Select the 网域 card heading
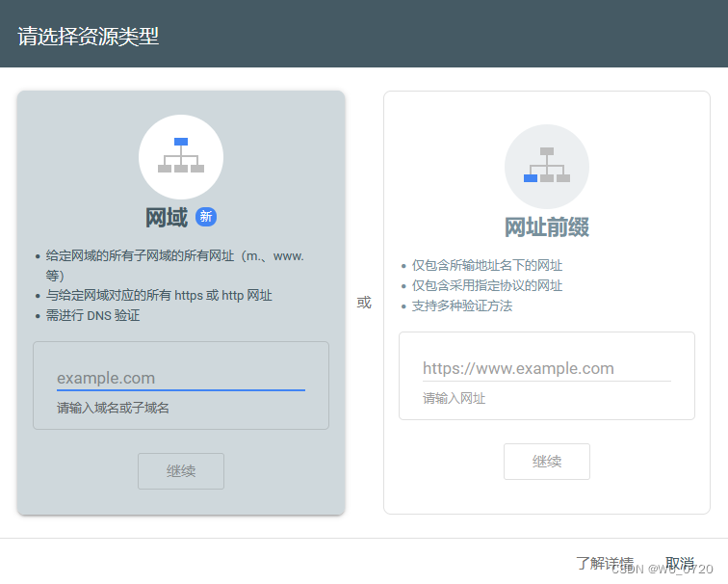The height and width of the screenshot is (584, 728). [167, 218]
